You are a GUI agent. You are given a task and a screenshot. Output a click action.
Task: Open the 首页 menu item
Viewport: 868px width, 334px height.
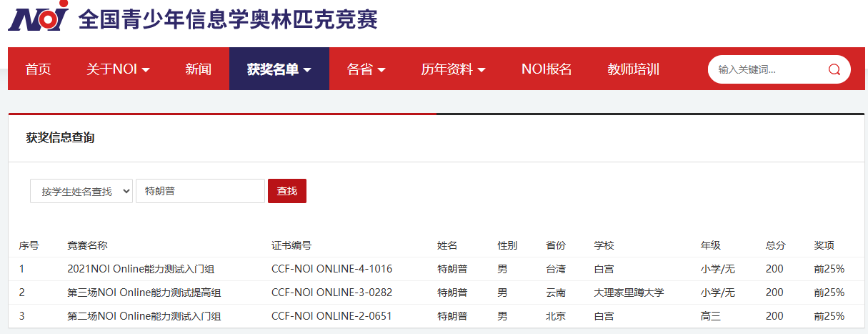[38, 69]
